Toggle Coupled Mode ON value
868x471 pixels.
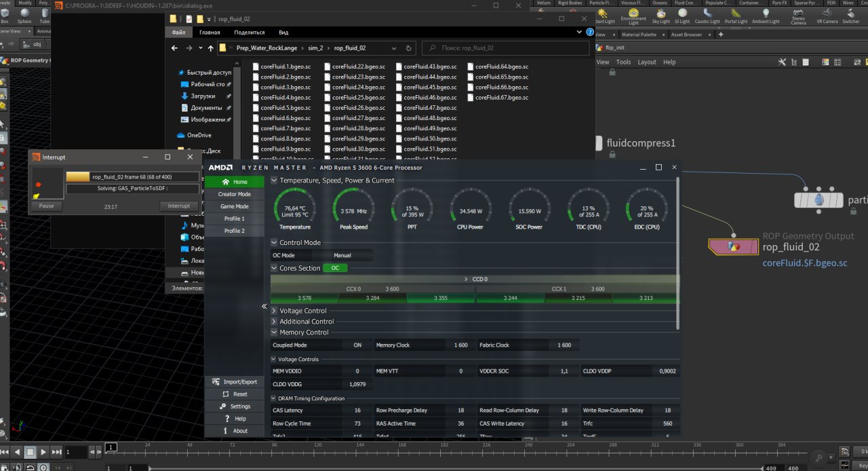(x=357, y=345)
